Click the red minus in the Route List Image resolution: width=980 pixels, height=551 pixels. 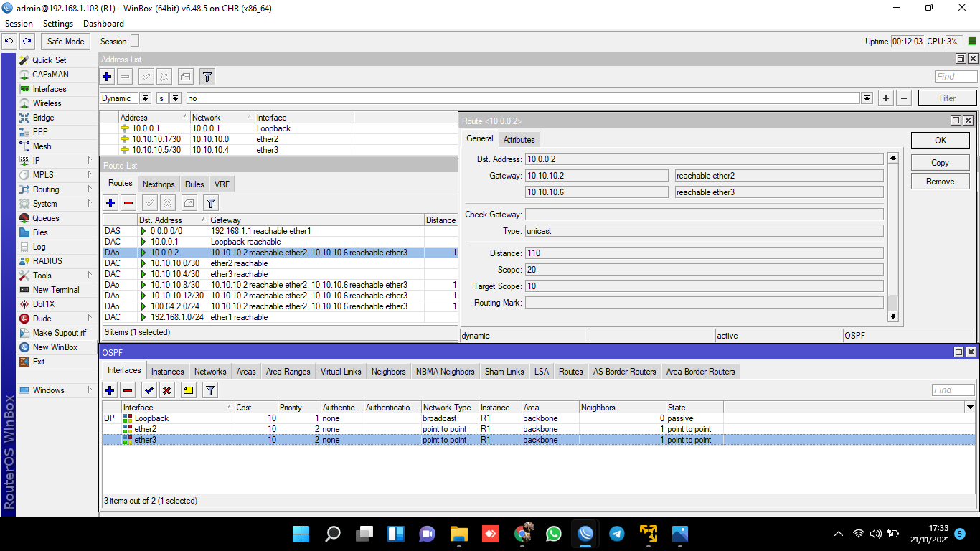128,203
